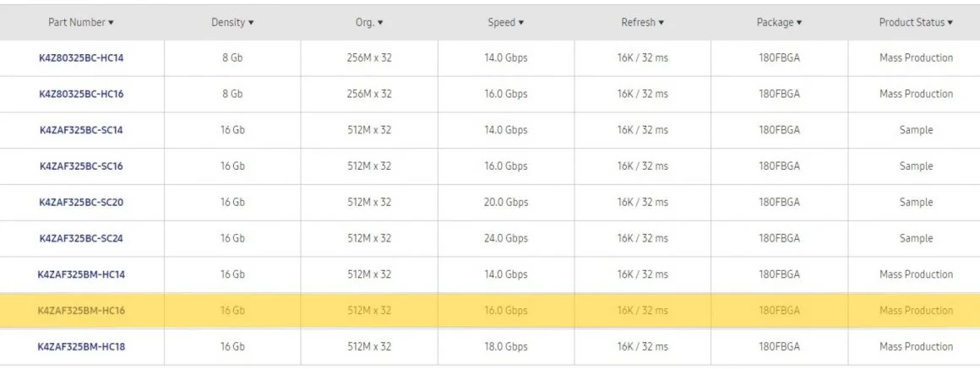Open the K4ZAF325BC-SC20 part page
The height and width of the screenshot is (369, 980).
click(x=81, y=203)
